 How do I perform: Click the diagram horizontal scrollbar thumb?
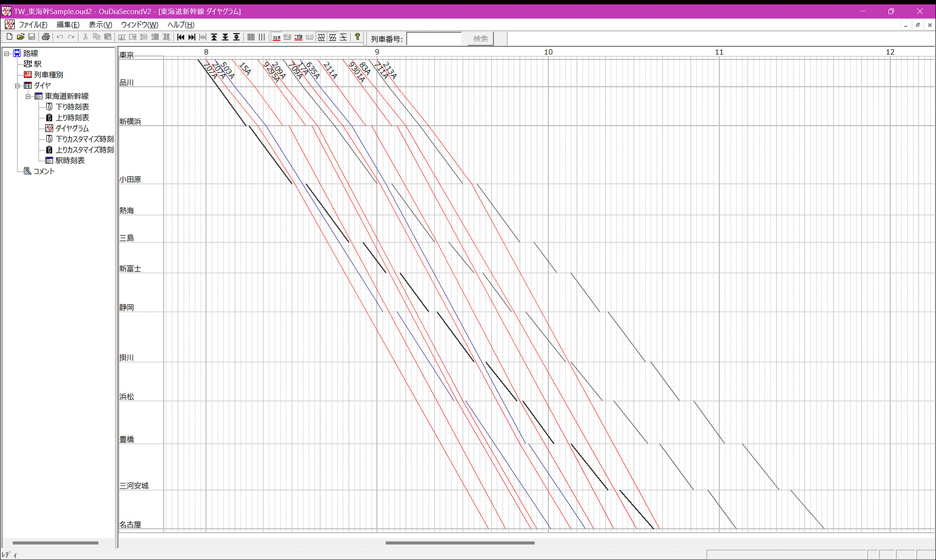pyautogui.click(x=460, y=542)
